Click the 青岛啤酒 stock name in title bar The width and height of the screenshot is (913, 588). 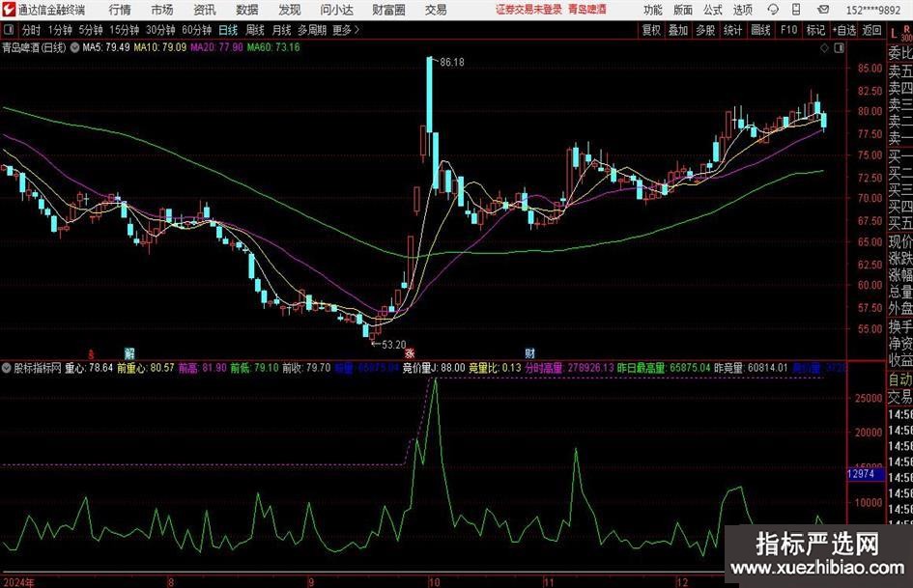(x=587, y=10)
